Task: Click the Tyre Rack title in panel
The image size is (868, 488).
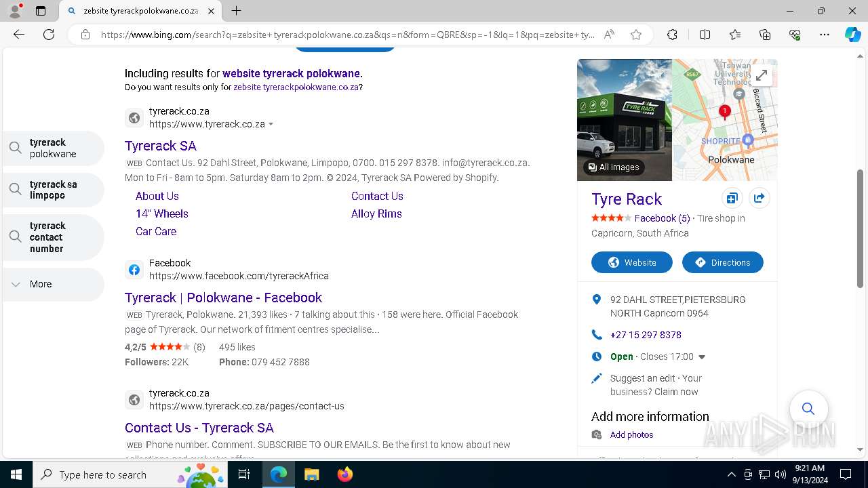Action: [626, 199]
